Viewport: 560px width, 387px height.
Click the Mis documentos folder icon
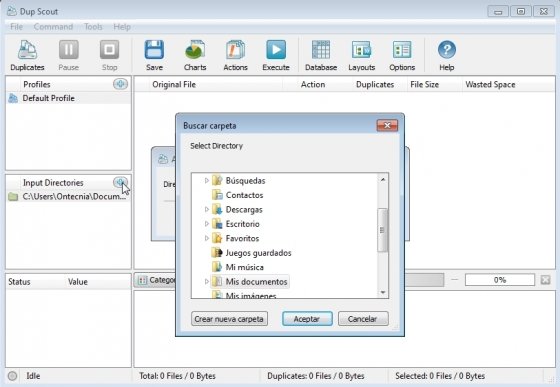[x=217, y=282]
